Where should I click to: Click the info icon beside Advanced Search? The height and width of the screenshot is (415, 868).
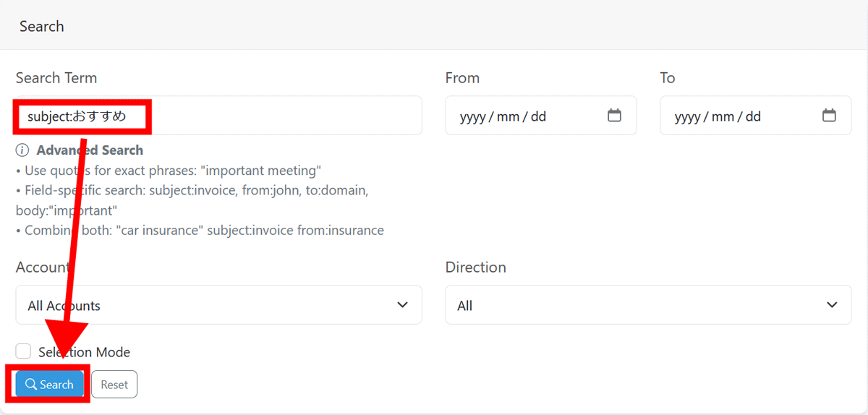click(x=22, y=150)
